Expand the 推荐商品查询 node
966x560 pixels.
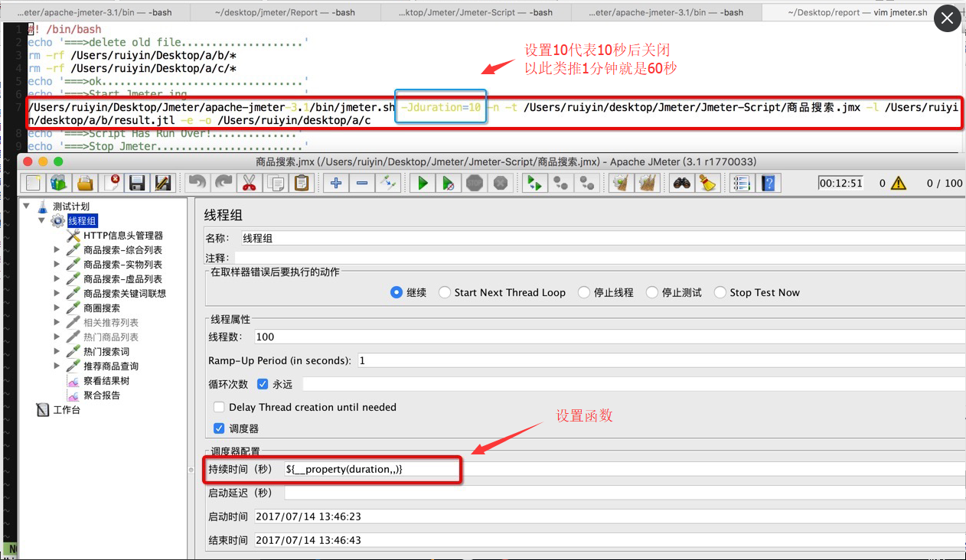pyautogui.click(x=57, y=366)
